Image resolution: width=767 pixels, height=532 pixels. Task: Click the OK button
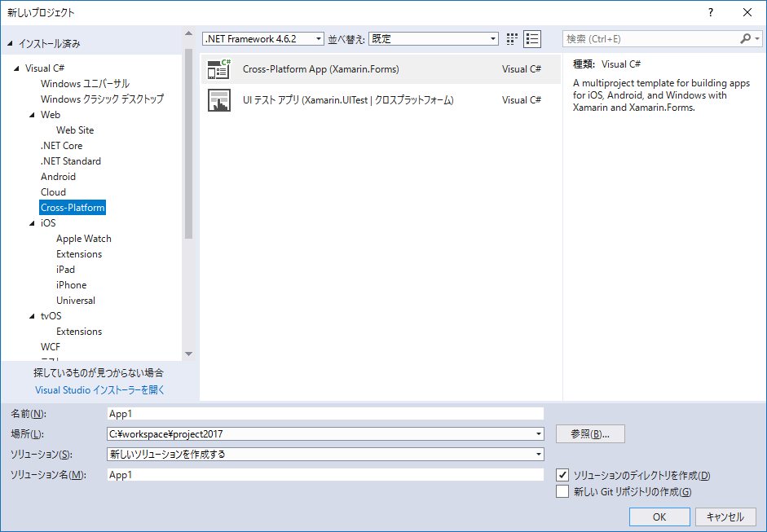click(659, 517)
